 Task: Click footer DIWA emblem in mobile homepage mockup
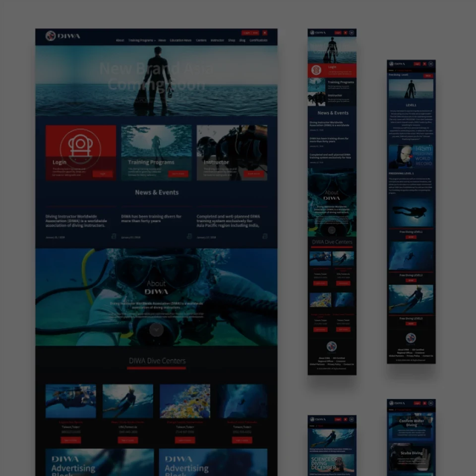332,347
